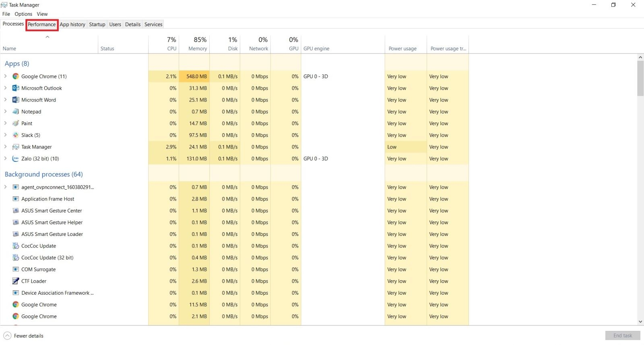644x345 pixels.
Task: Select the Slack app icon
Action: pyautogui.click(x=16, y=135)
